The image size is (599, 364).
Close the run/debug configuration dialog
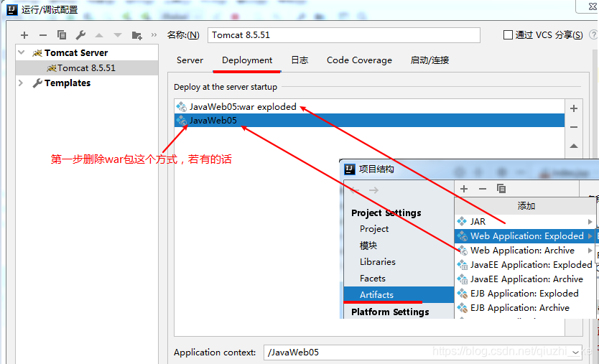point(592,7)
